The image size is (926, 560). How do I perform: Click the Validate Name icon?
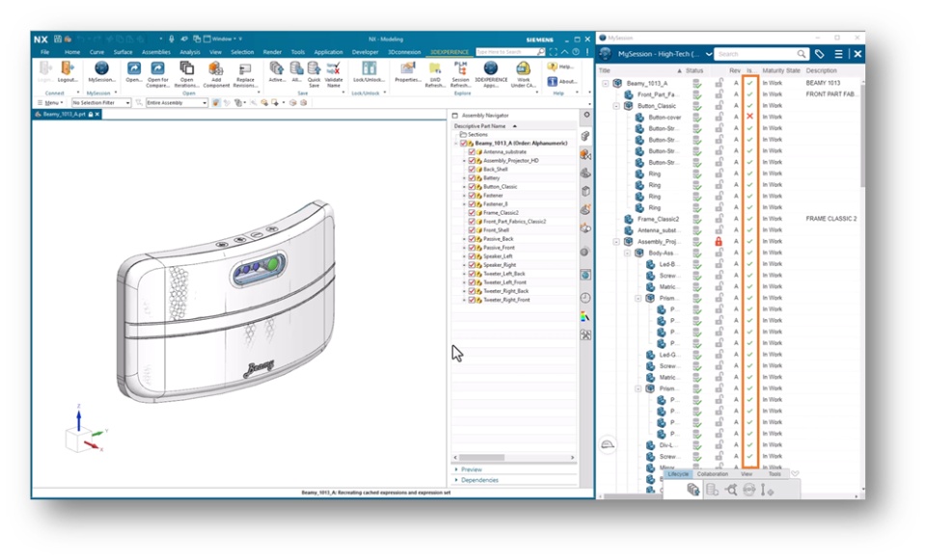click(x=333, y=68)
